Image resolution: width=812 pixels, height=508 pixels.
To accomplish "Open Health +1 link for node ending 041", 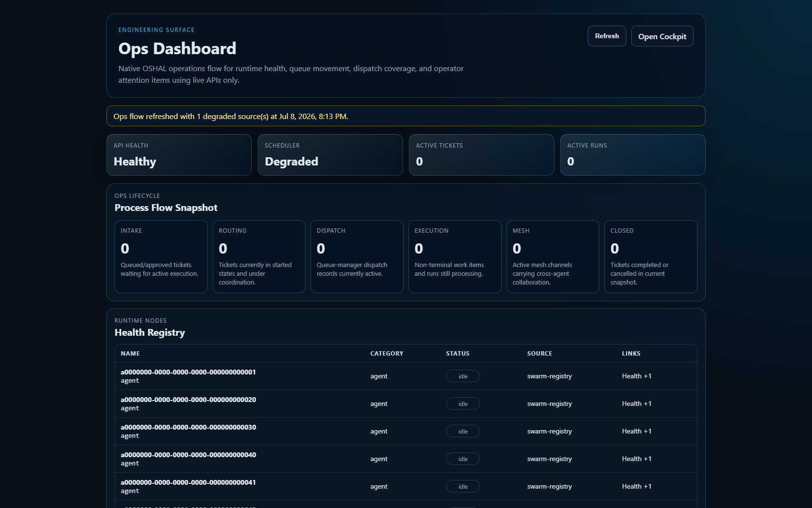I will click(637, 486).
